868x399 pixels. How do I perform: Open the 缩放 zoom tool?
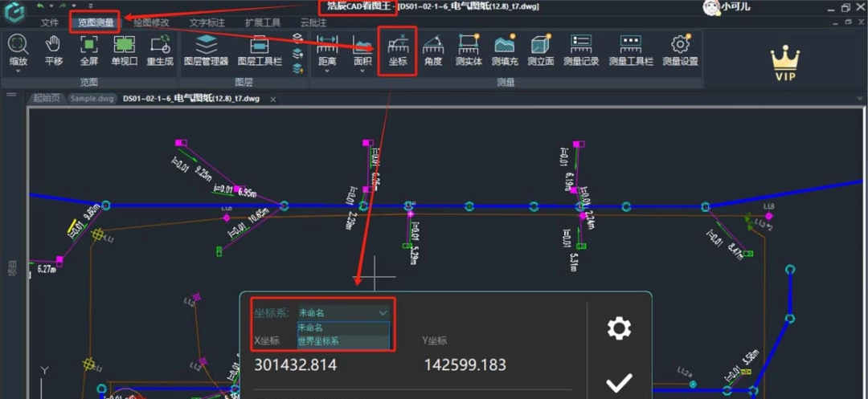pyautogui.click(x=18, y=50)
